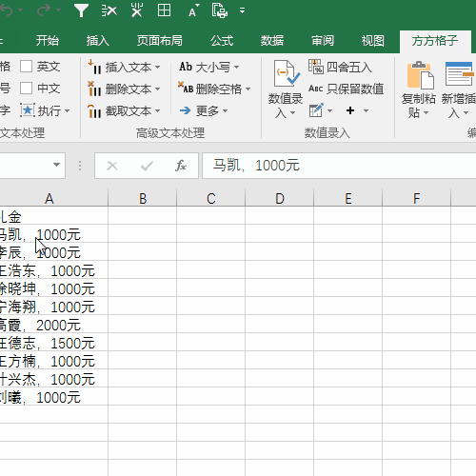This screenshot has height=476, width=476.
Task: Select column C header
Action: [x=211, y=198]
